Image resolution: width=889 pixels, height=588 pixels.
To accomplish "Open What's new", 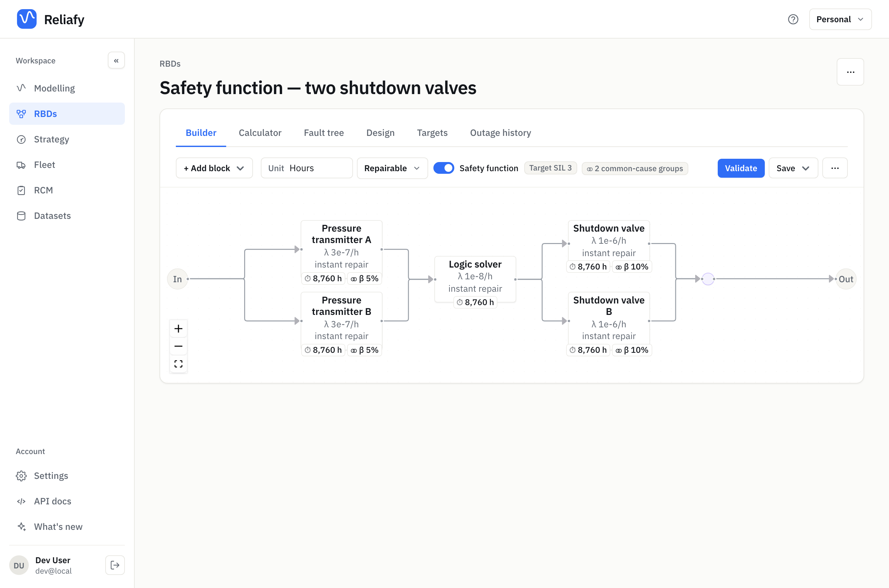I will click(x=67, y=527).
